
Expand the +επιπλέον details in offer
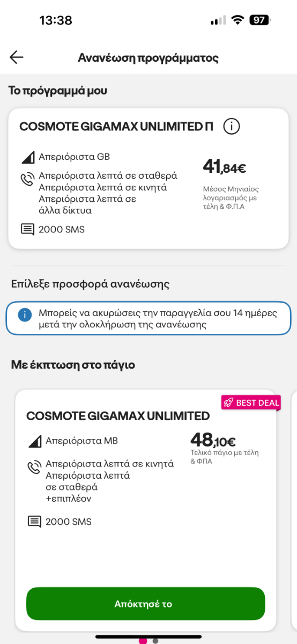tap(69, 499)
